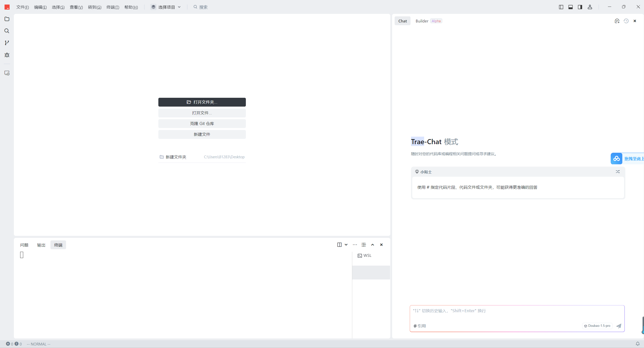This screenshot has height=348, width=644.
Task: Maximize the terminal panel with up chevron
Action: tap(372, 245)
